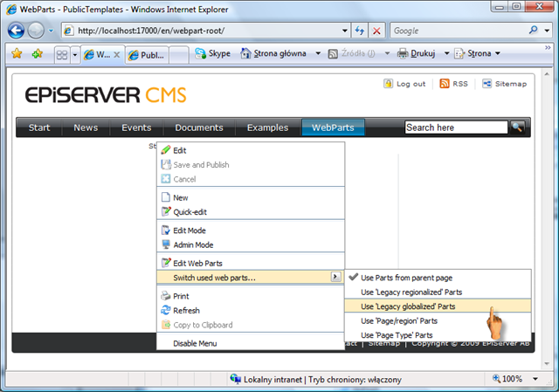Click the Quick Tabs grid icon

coord(62,54)
